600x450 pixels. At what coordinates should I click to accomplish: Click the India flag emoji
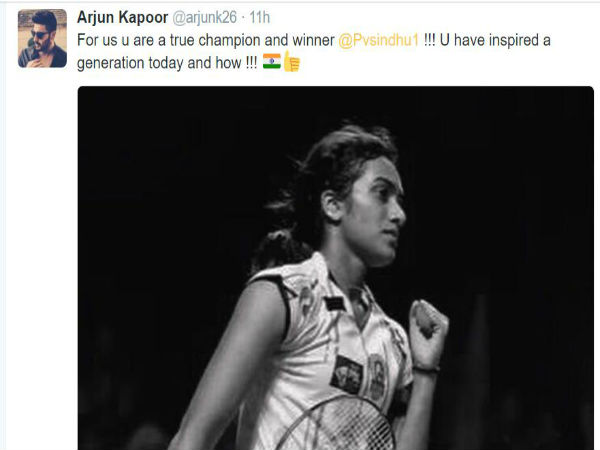[x=272, y=62]
